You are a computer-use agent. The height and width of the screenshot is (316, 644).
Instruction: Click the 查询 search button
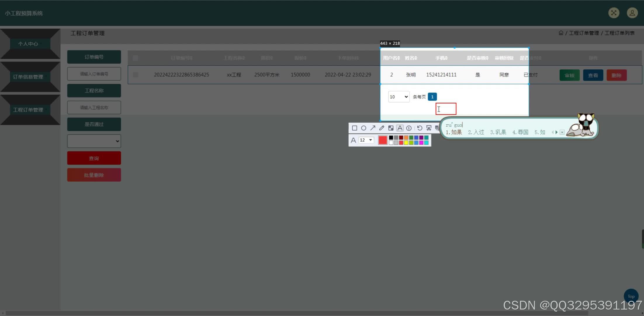(94, 158)
